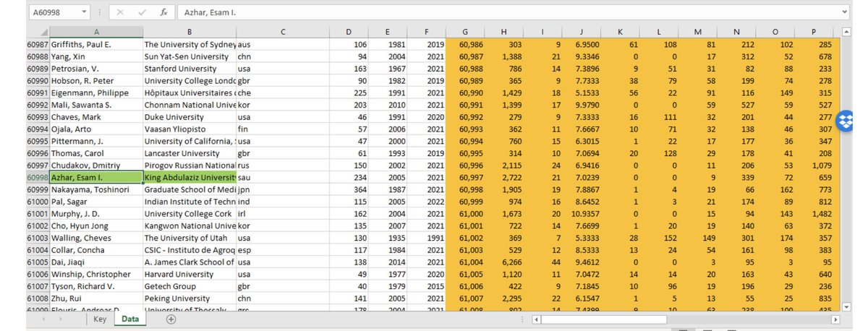Select column C header
Image resolution: width=868 pixels, height=331 pixels.
tap(283, 32)
